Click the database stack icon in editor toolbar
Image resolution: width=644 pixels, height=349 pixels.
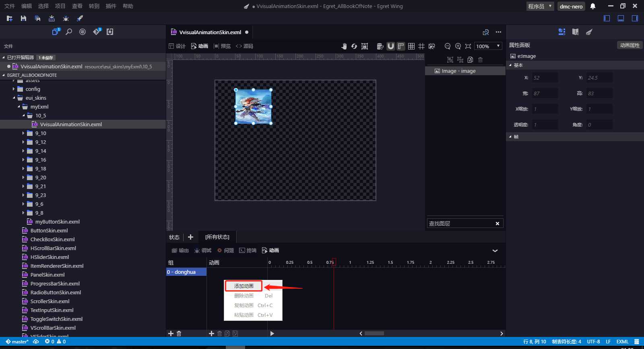(380, 46)
